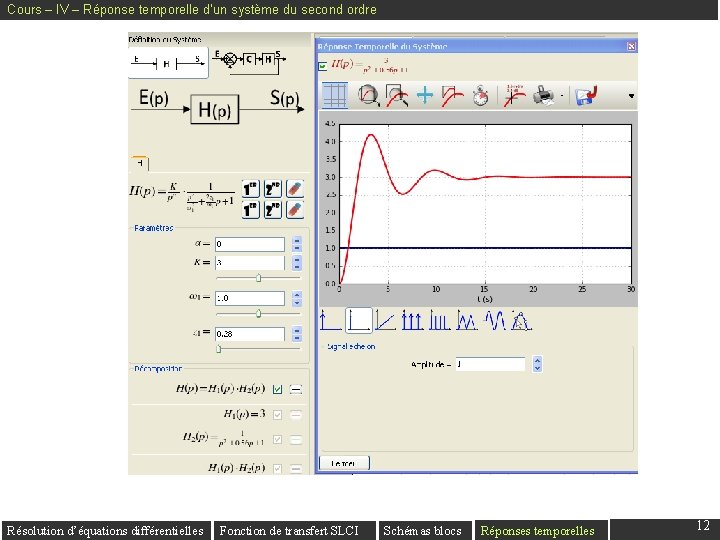Select the custom signal icon with cursor
Viewport: 720px width, 540px height.
coord(521,320)
